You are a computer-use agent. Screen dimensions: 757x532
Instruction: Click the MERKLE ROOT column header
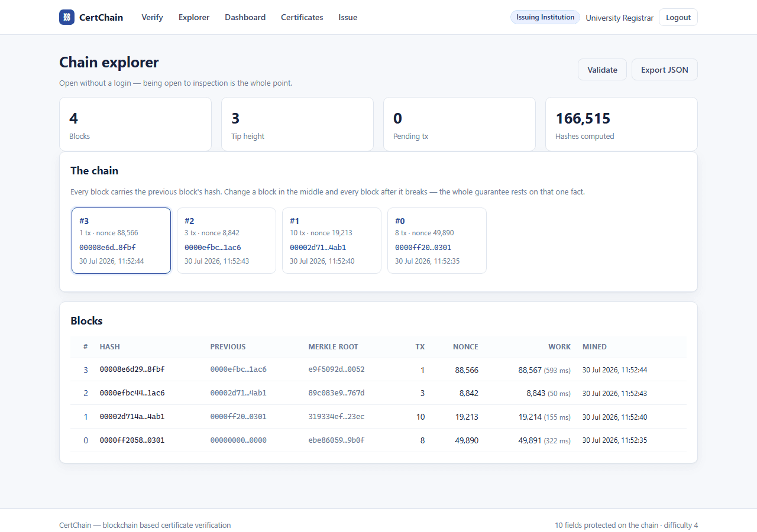[333, 347]
